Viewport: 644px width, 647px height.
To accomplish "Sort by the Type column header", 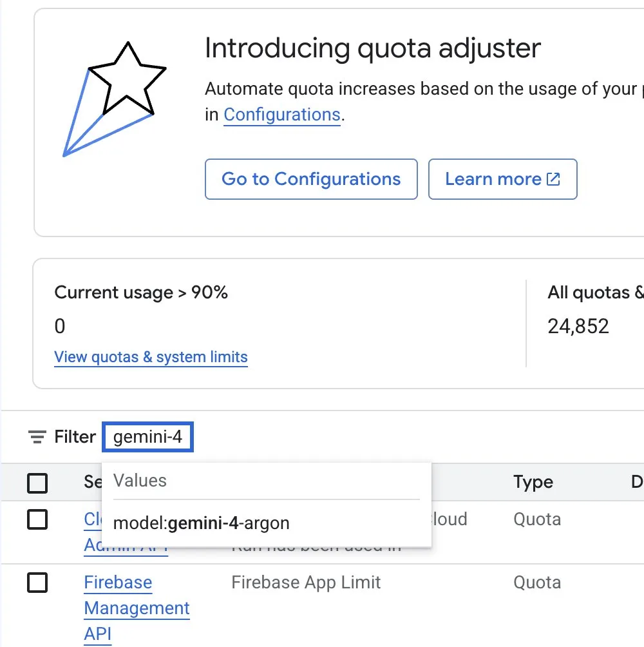I will tap(533, 482).
